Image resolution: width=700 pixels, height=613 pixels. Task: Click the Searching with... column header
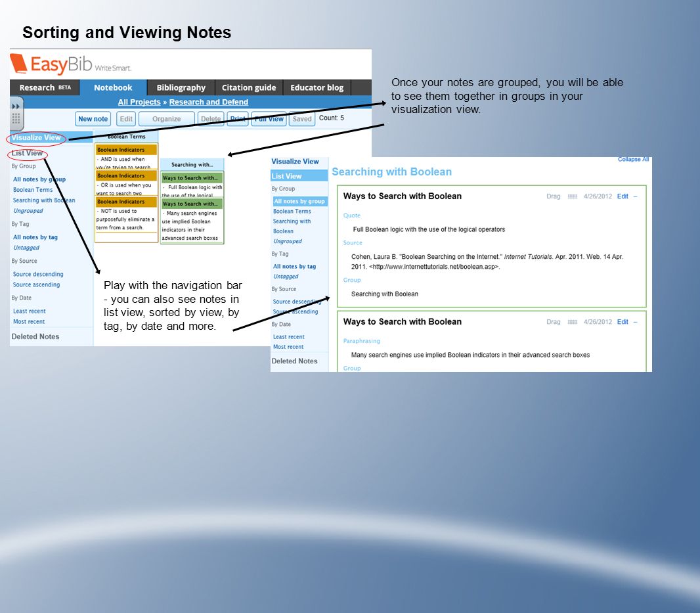192,165
